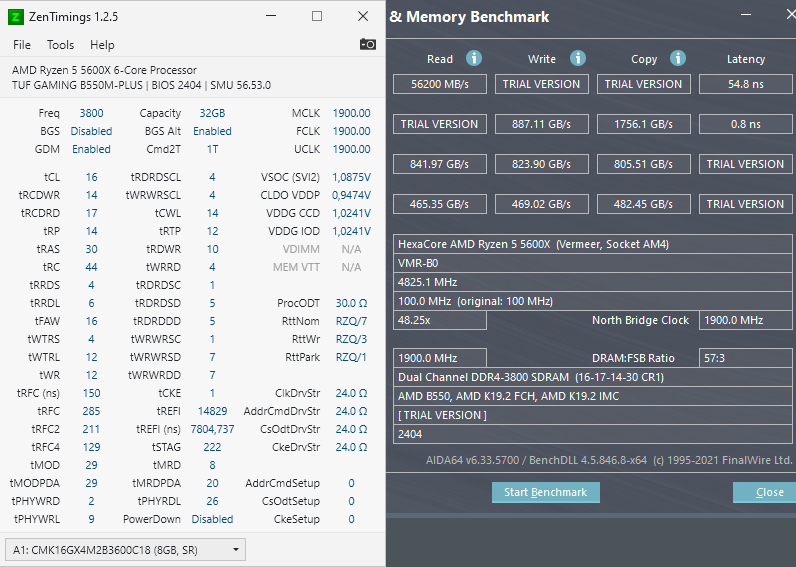Click the RttPark value RZQ/1

pos(351,357)
